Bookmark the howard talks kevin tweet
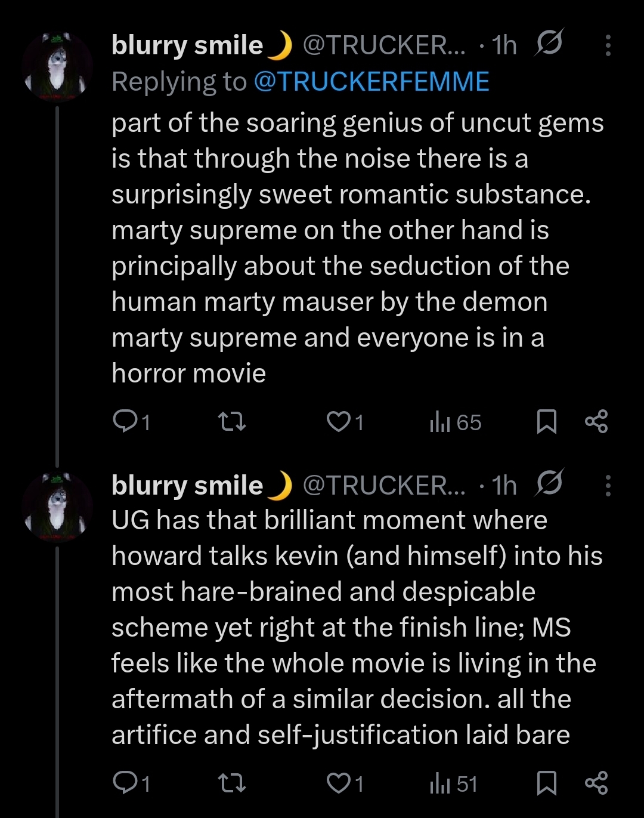Image resolution: width=644 pixels, height=818 pixels. click(x=546, y=783)
